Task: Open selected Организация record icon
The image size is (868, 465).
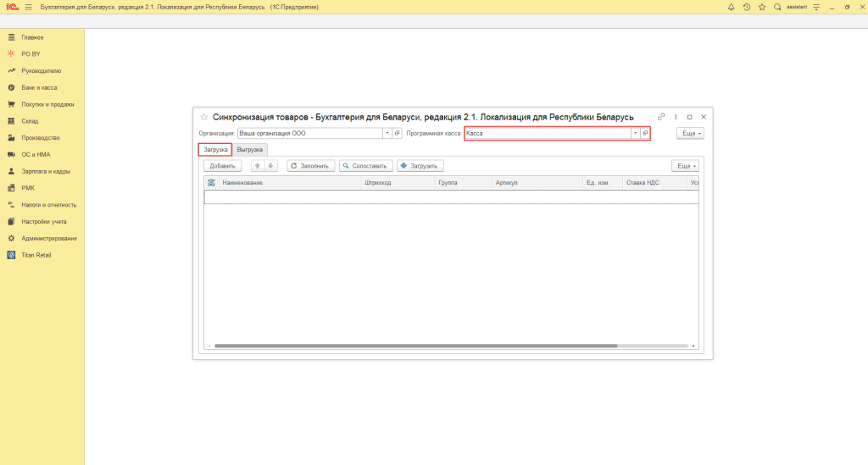Action: tap(397, 133)
